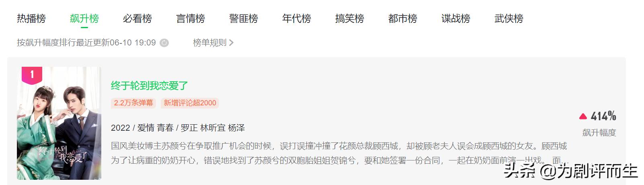
Task: Select the 年代榜 tab
Action: point(297,18)
